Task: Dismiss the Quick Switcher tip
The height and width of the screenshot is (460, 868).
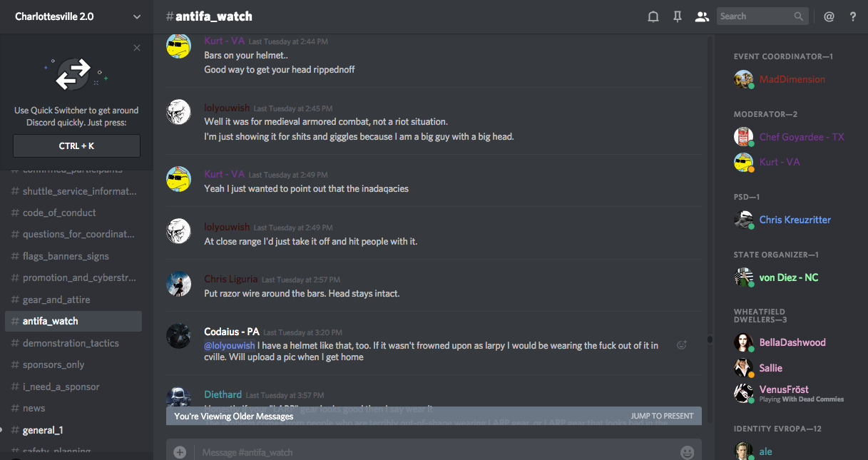Action: 137,48
